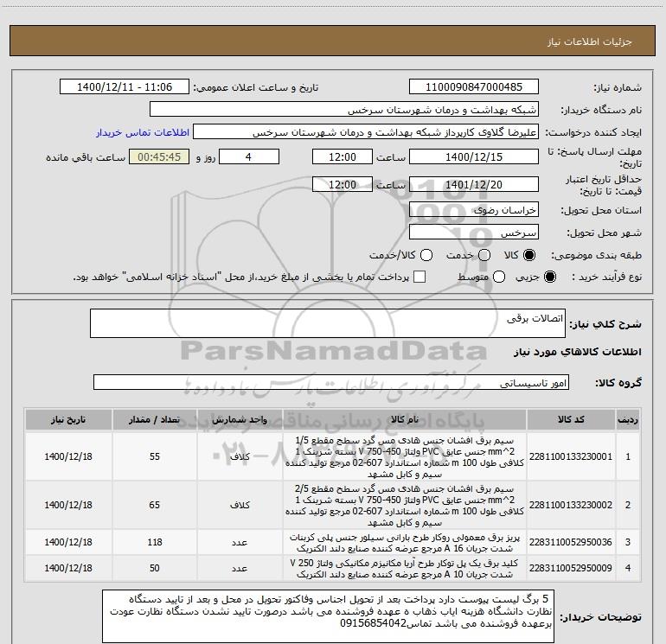
Task: Click the پریز برق item description
Action: click(x=405, y=543)
